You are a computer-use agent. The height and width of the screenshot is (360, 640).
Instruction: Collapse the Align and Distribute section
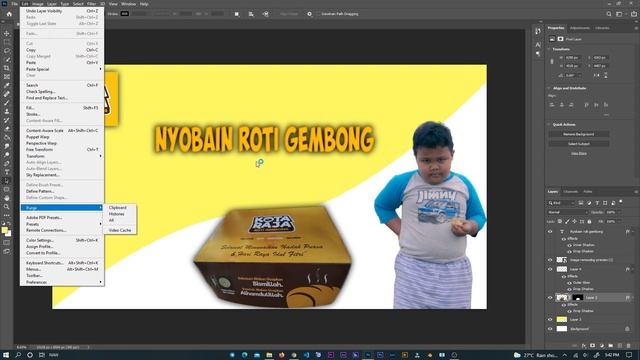[549, 88]
